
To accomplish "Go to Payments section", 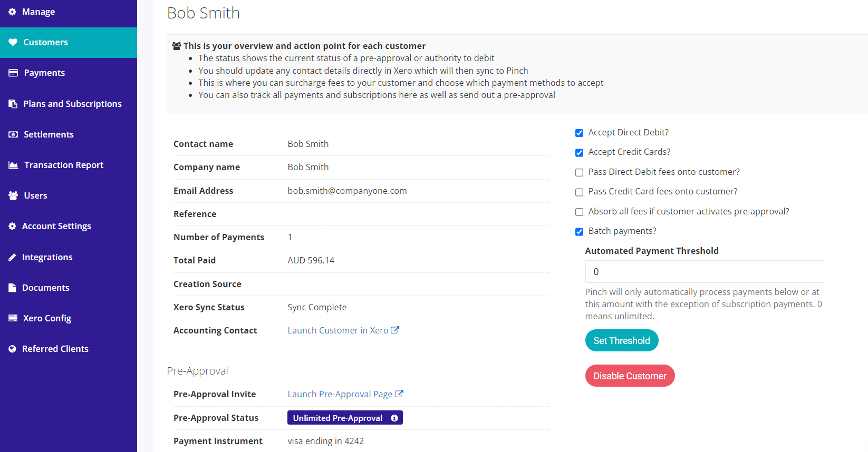I will (69, 73).
